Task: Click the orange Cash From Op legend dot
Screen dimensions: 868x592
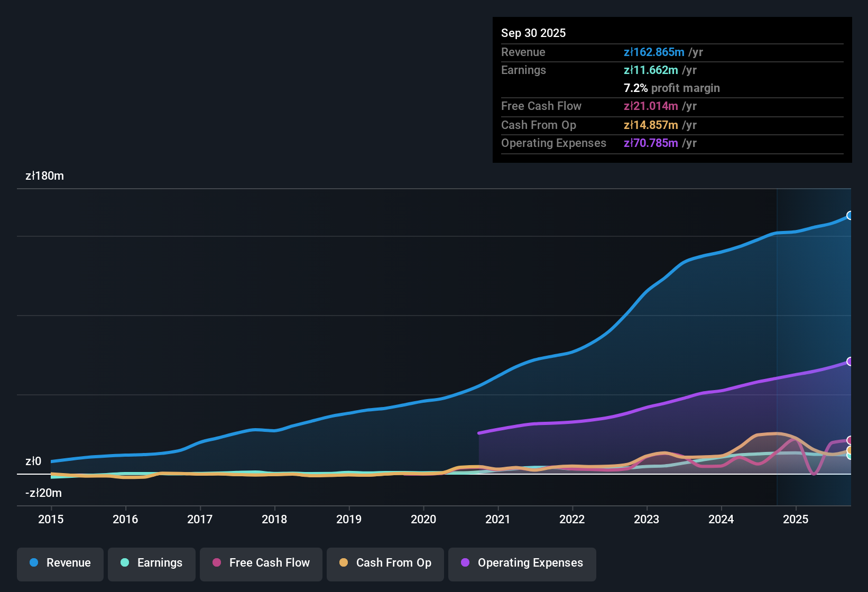Action: tap(344, 563)
